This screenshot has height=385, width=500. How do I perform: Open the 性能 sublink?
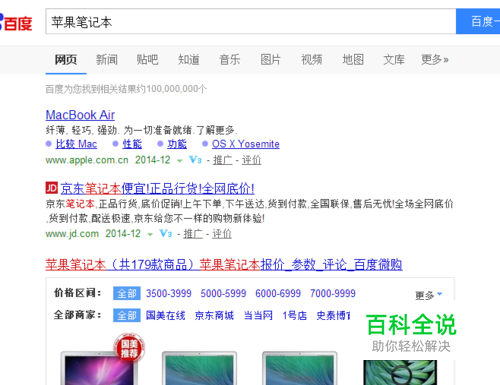[x=132, y=144]
